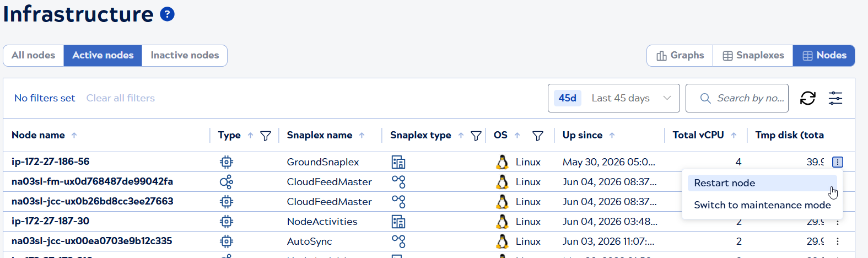Switch to the Inactive nodes tab

pyautogui.click(x=185, y=56)
